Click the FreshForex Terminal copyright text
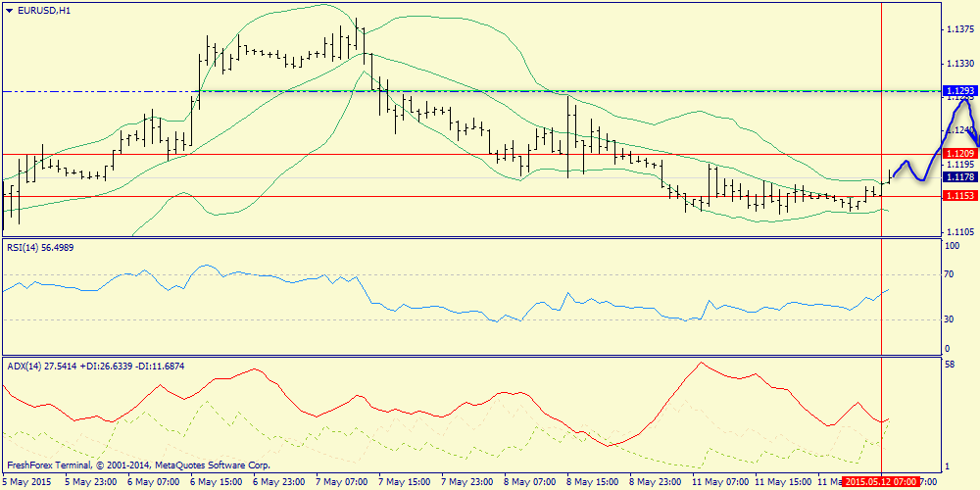Image resolution: width=980 pixels, height=490 pixels. click(x=138, y=465)
